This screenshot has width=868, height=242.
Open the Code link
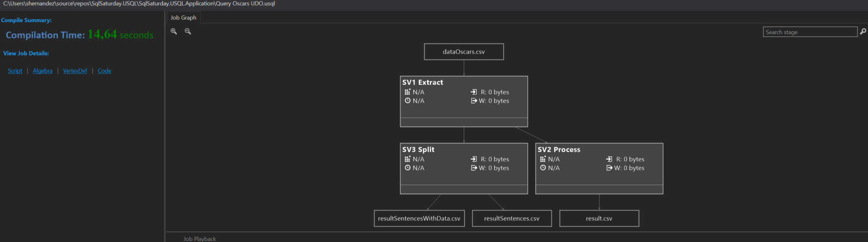point(105,71)
